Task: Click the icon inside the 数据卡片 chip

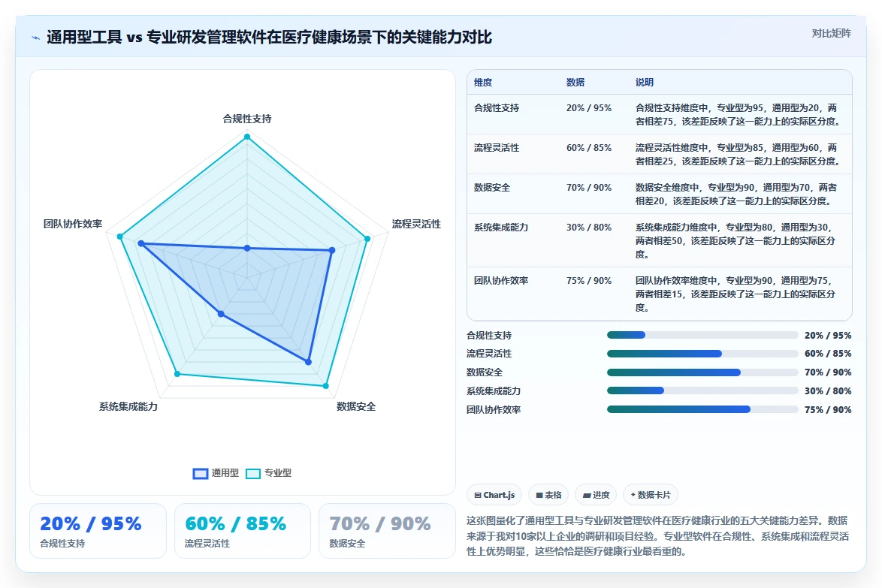Action: point(633,495)
